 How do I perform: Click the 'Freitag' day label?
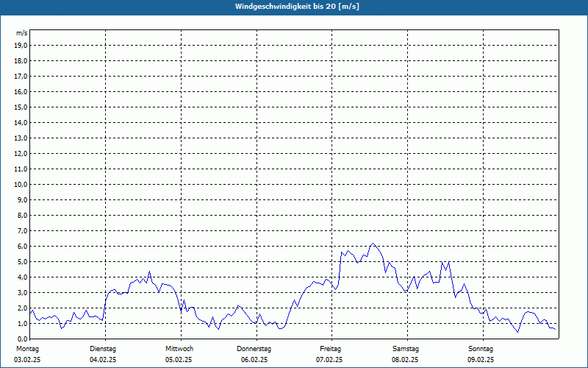point(330,349)
